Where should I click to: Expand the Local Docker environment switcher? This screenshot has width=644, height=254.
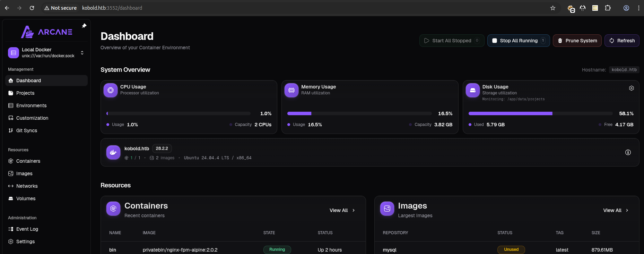(x=82, y=53)
